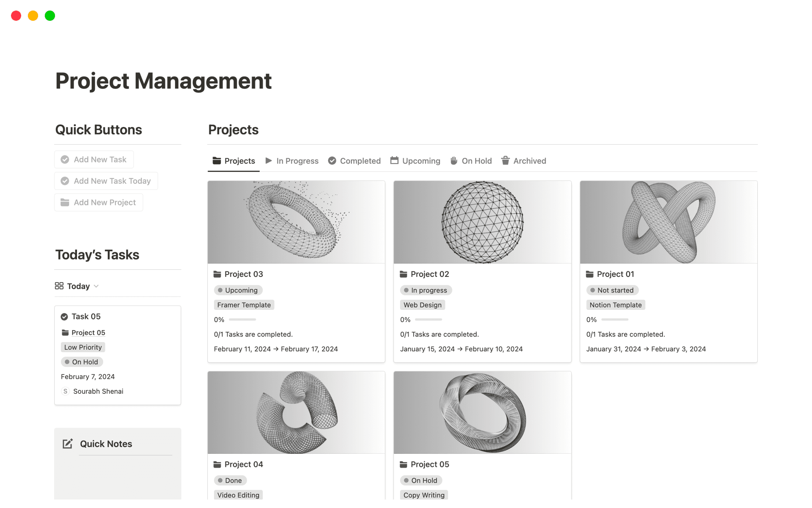Click the Not started status on Project 01
Screen dimensions: 812x508
pyautogui.click(x=612, y=290)
